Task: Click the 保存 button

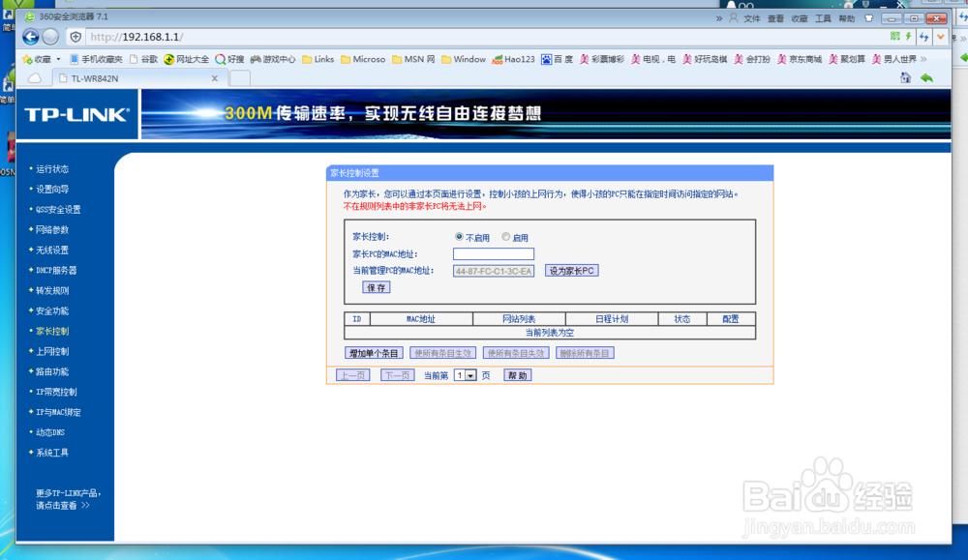Action: [376, 286]
